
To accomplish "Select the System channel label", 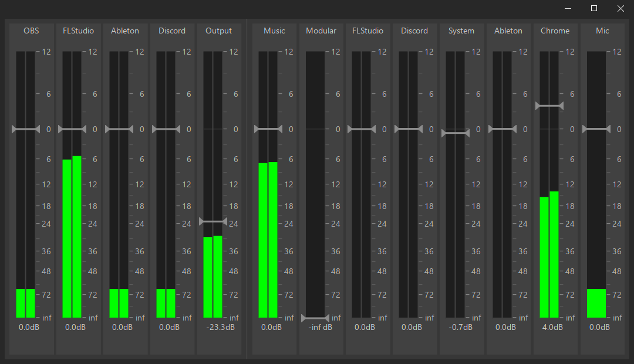I will click(x=461, y=31).
